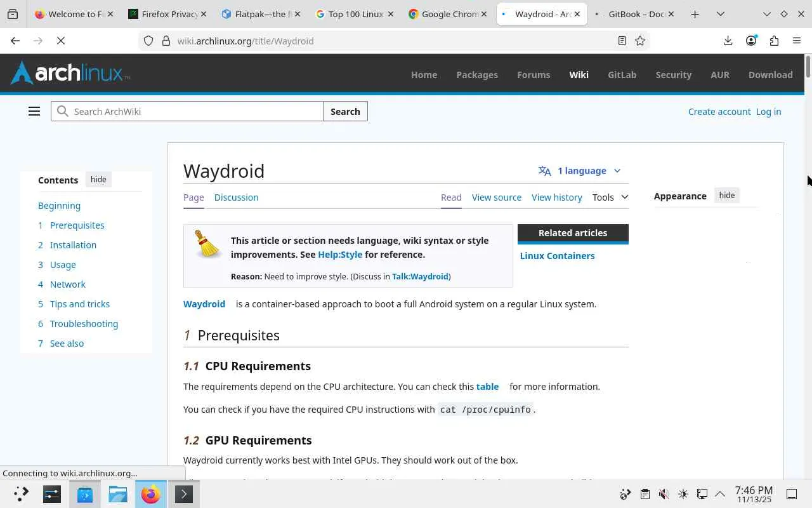Hide the Contents sidebar
This screenshot has width=812, height=508.
[98, 180]
